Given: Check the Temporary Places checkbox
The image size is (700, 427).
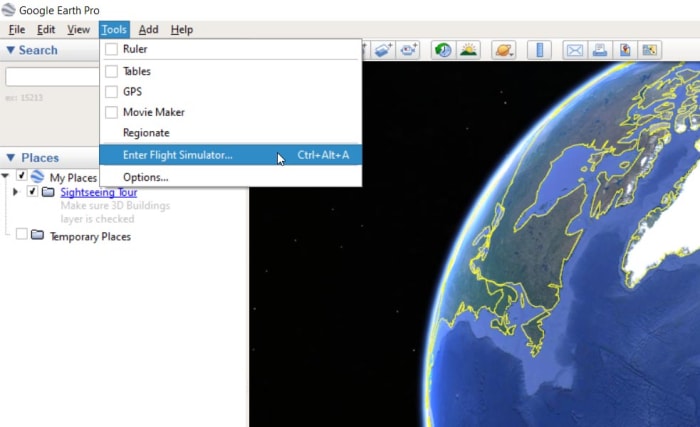Looking at the screenshot, I should [x=22, y=235].
